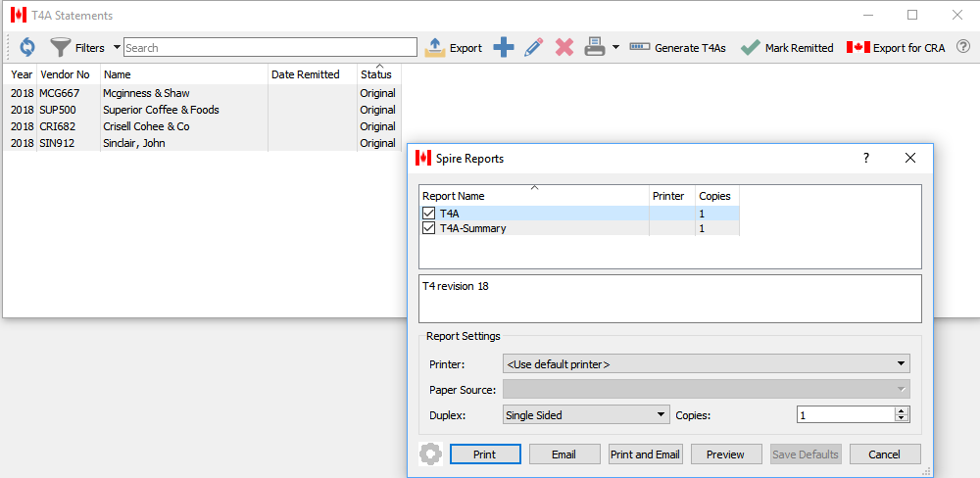Click the printer icon in toolbar
The image size is (980, 478).
pos(595,47)
